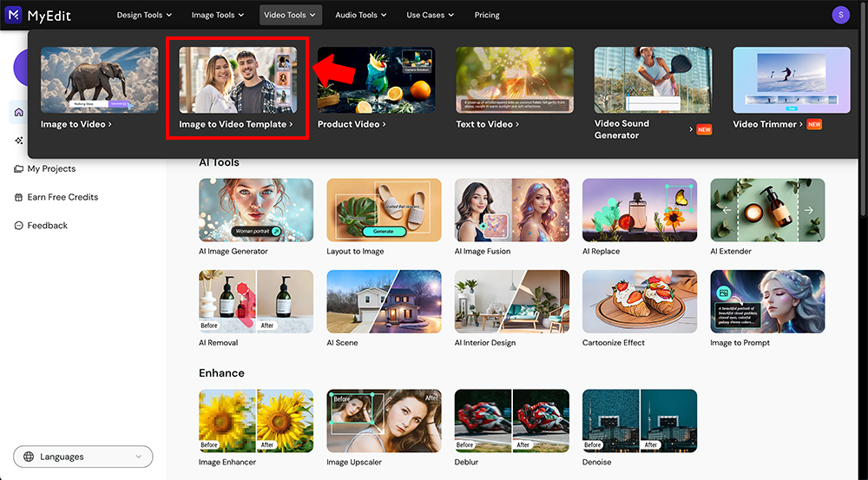Click the elephant Image to Video thumbnail

click(x=100, y=80)
